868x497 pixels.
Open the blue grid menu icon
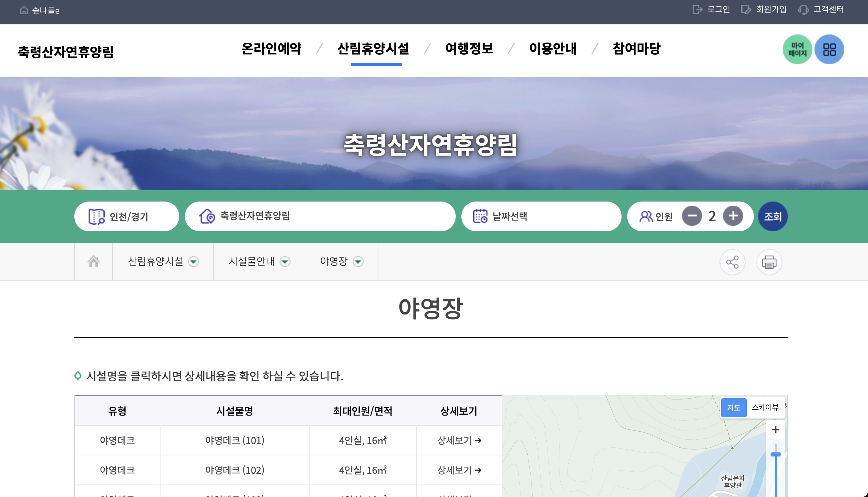(x=829, y=50)
